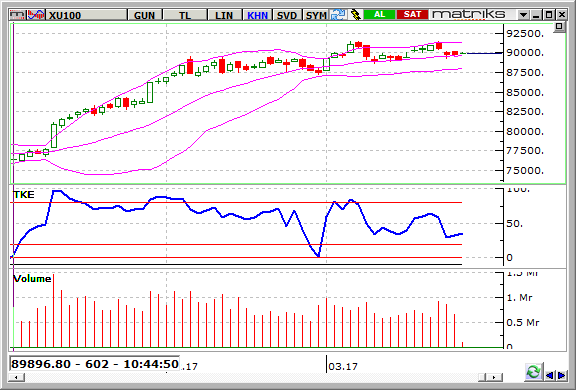
Task: Click the TL currency button
Action: click(185, 15)
